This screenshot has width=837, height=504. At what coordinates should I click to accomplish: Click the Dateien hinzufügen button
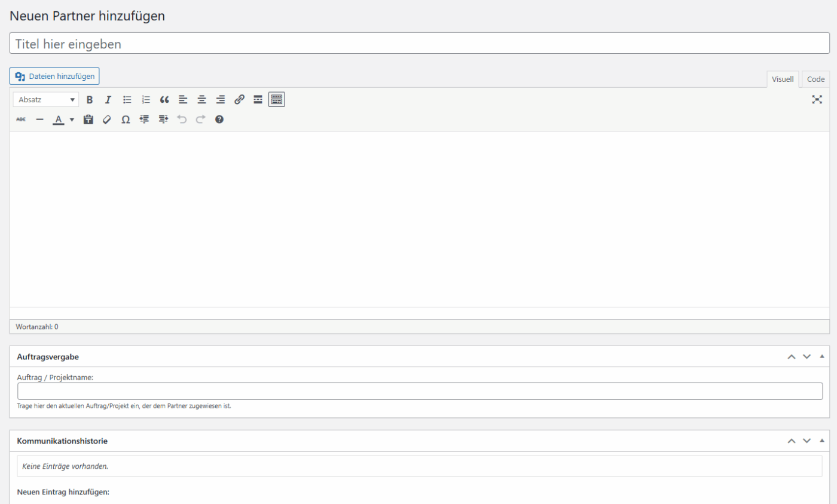pyautogui.click(x=54, y=76)
